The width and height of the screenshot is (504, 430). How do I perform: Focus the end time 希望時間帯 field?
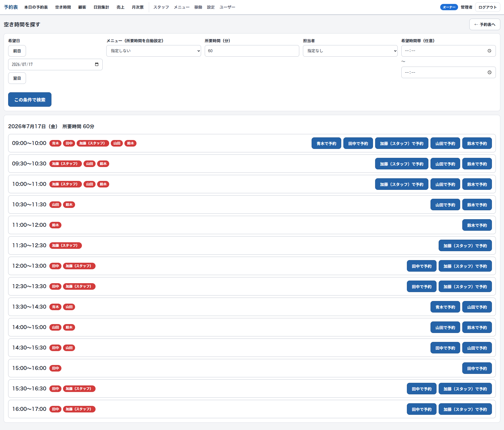tap(448, 72)
